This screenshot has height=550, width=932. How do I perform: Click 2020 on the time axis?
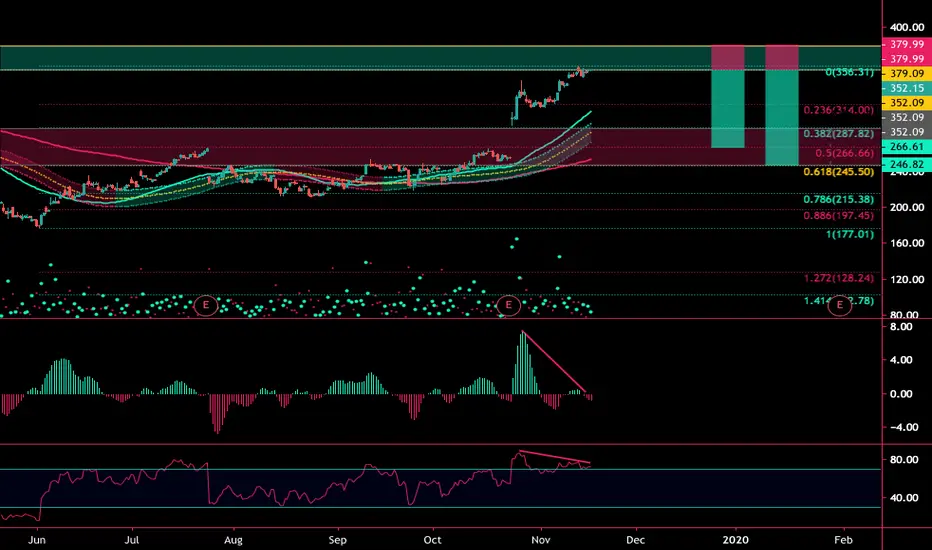[735, 540]
